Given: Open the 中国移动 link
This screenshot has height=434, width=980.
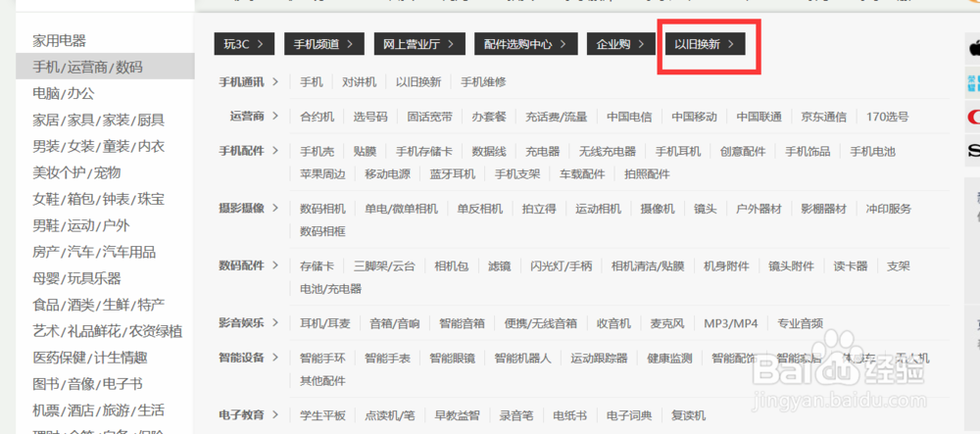Looking at the screenshot, I should 695,117.
